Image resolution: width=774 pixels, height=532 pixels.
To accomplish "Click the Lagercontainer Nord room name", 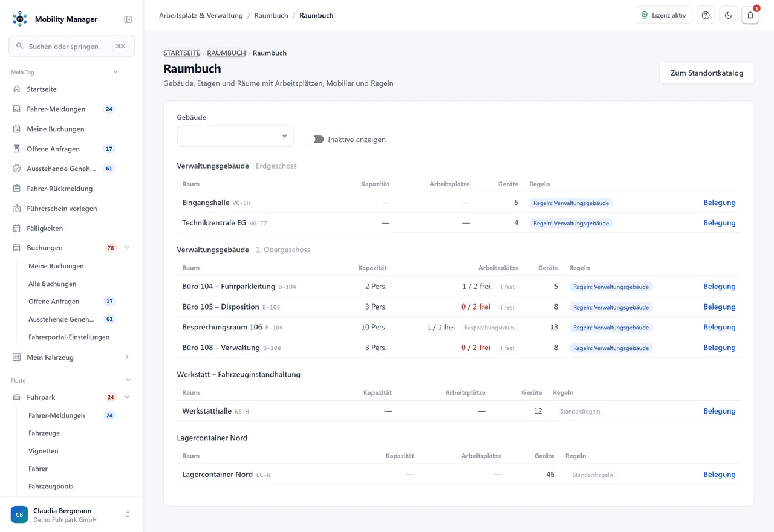I will click(217, 475).
